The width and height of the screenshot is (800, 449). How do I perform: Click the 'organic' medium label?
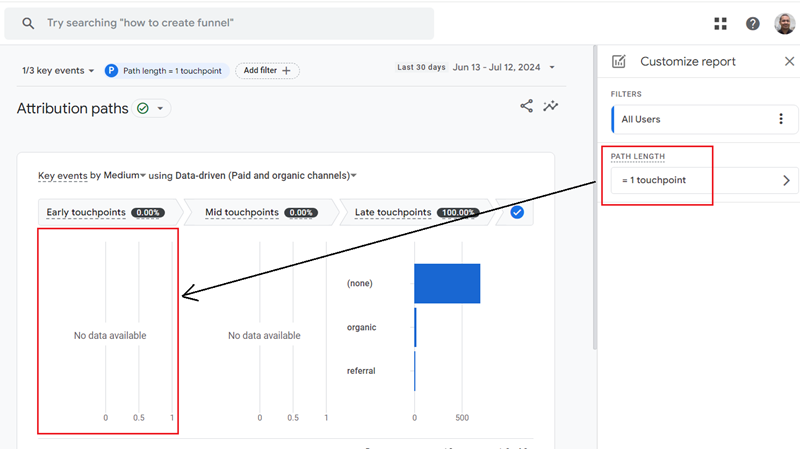pyautogui.click(x=361, y=327)
